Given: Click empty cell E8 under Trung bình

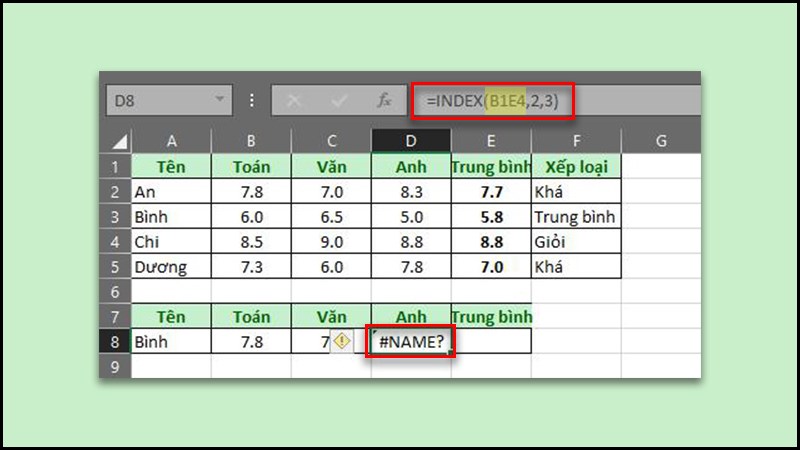Looking at the screenshot, I should point(491,342).
